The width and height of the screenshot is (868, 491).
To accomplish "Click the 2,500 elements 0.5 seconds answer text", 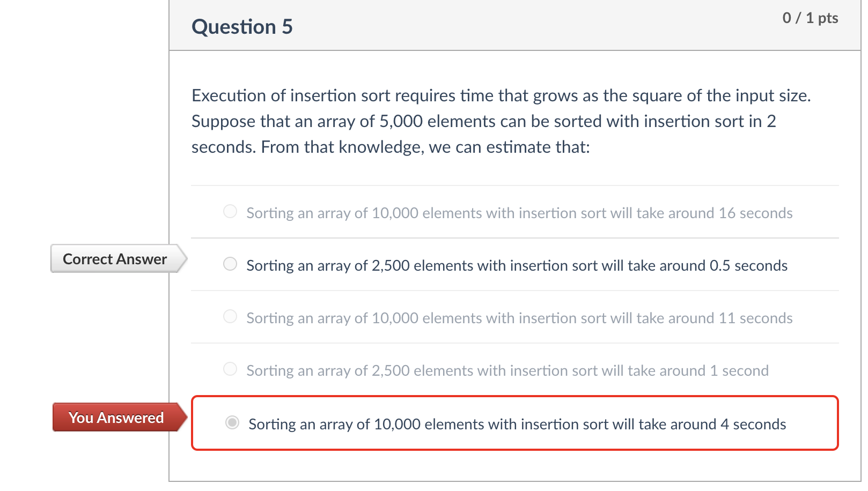I will tap(517, 265).
